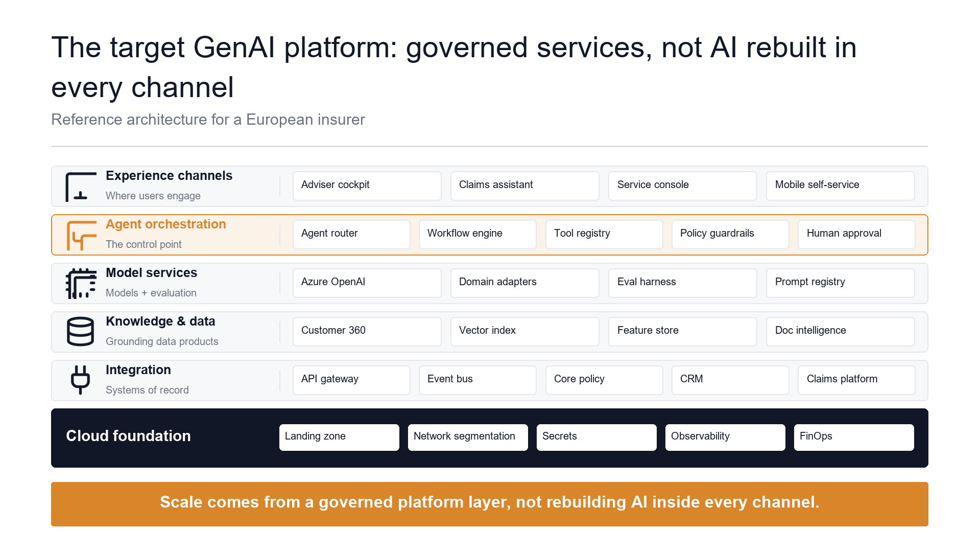The height and width of the screenshot is (552, 980).
Task: Click the FinOps box
Action: click(x=854, y=438)
